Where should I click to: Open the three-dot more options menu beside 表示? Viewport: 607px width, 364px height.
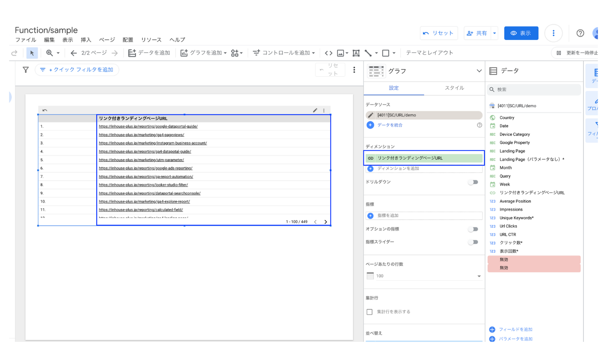(554, 33)
